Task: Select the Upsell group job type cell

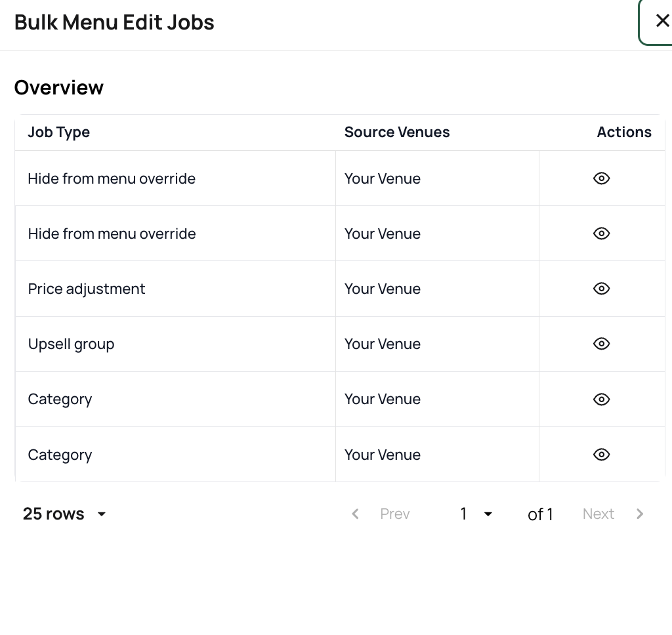Action: click(72, 344)
